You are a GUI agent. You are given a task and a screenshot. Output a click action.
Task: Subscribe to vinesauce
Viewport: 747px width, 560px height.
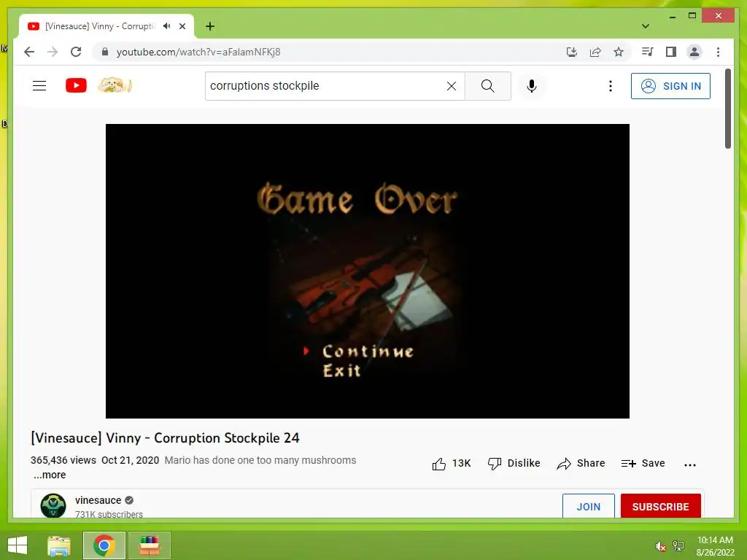(x=660, y=506)
